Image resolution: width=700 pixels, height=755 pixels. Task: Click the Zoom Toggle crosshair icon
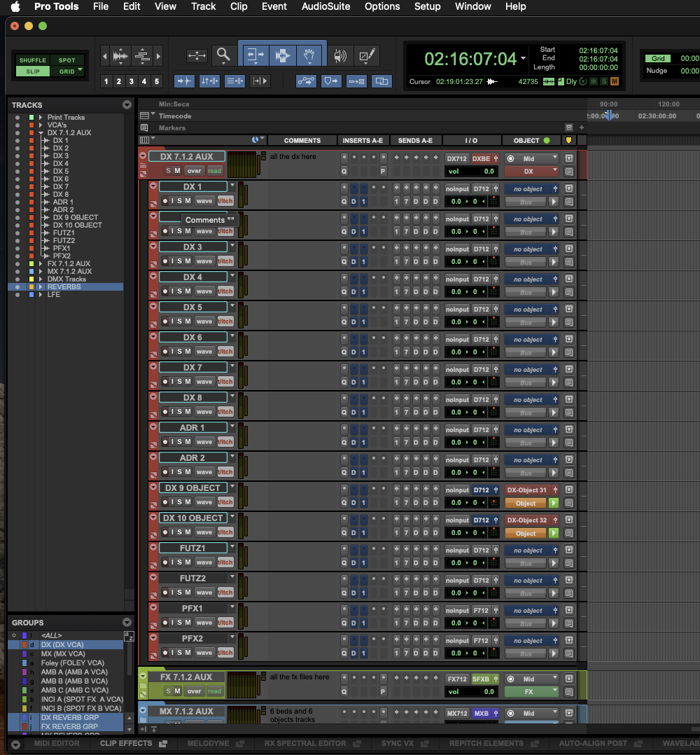click(x=197, y=56)
